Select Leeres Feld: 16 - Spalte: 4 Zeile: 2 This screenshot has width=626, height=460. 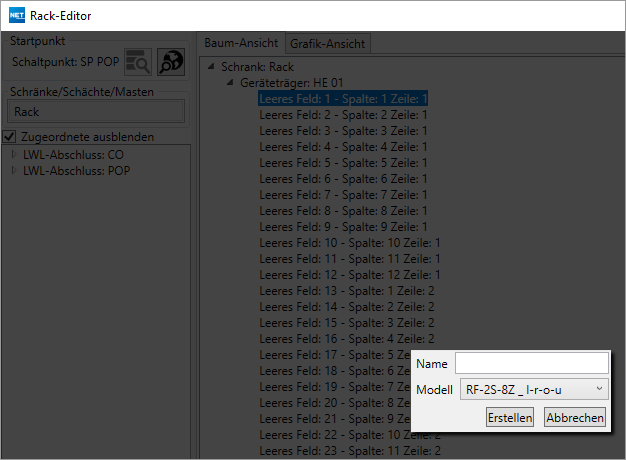point(347,338)
